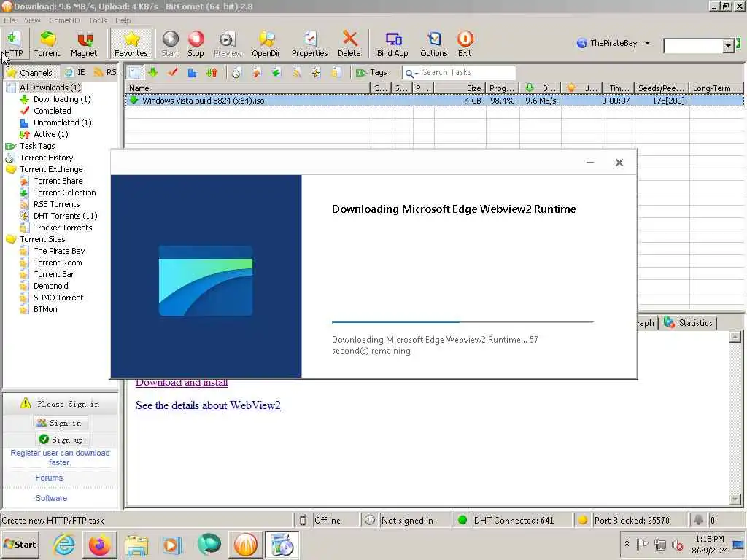This screenshot has height=560, width=747.
Task: Launch Firefox from the taskbar
Action: pos(100,545)
